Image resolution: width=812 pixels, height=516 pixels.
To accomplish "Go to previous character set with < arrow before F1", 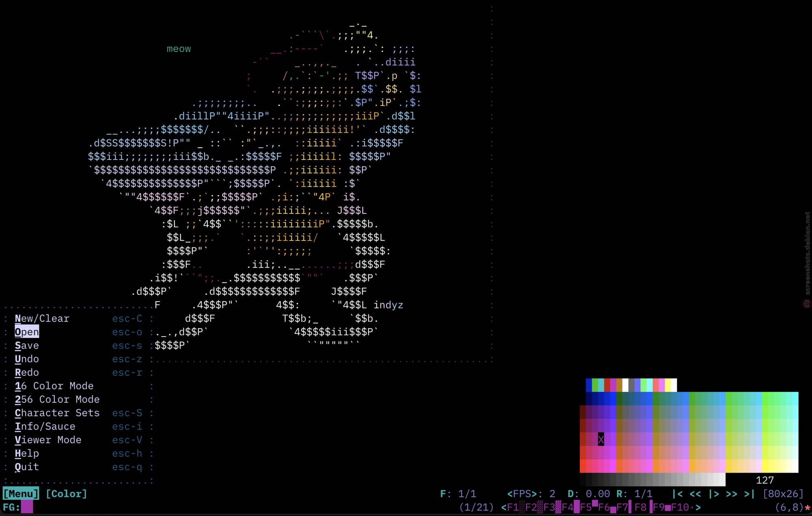I will click(x=504, y=507).
